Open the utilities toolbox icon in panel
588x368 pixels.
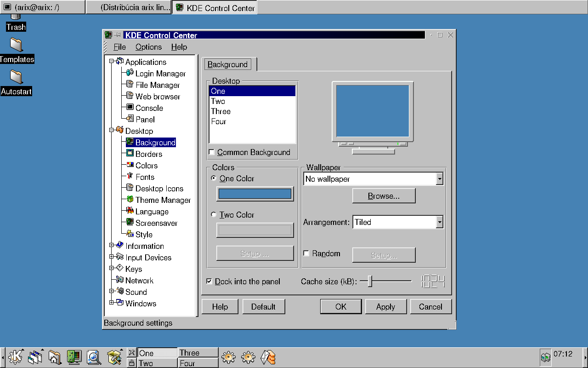(113, 356)
